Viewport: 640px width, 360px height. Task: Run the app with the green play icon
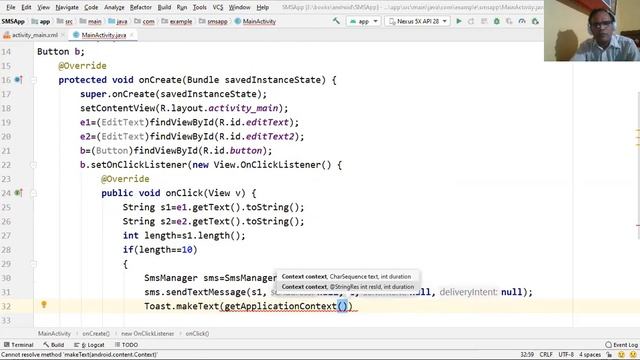click(459, 21)
